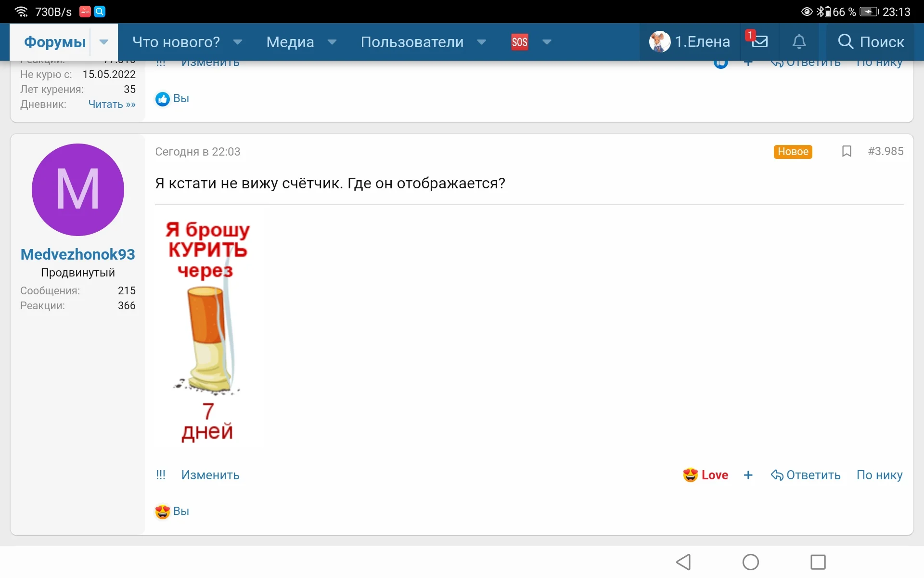
Task: Expand the 'Медиа' dropdown arrow
Action: (x=332, y=42)
